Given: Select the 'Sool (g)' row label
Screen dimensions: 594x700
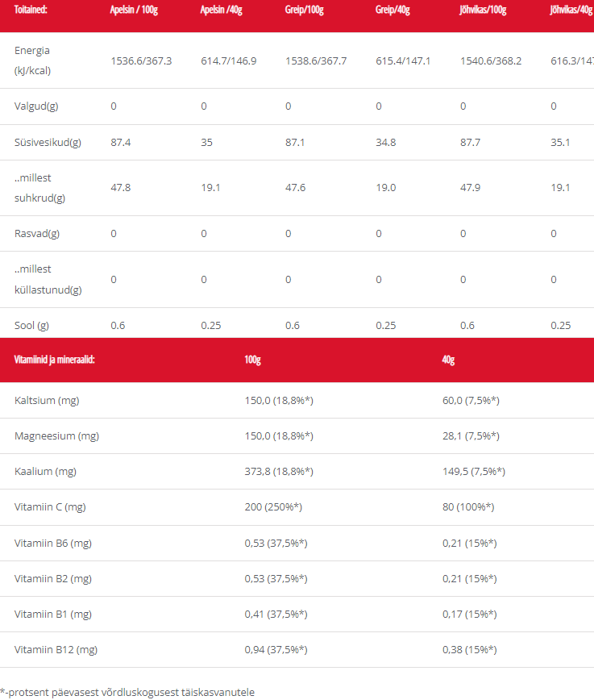Looking at the screenshot, I should click(x=31, y=326).
